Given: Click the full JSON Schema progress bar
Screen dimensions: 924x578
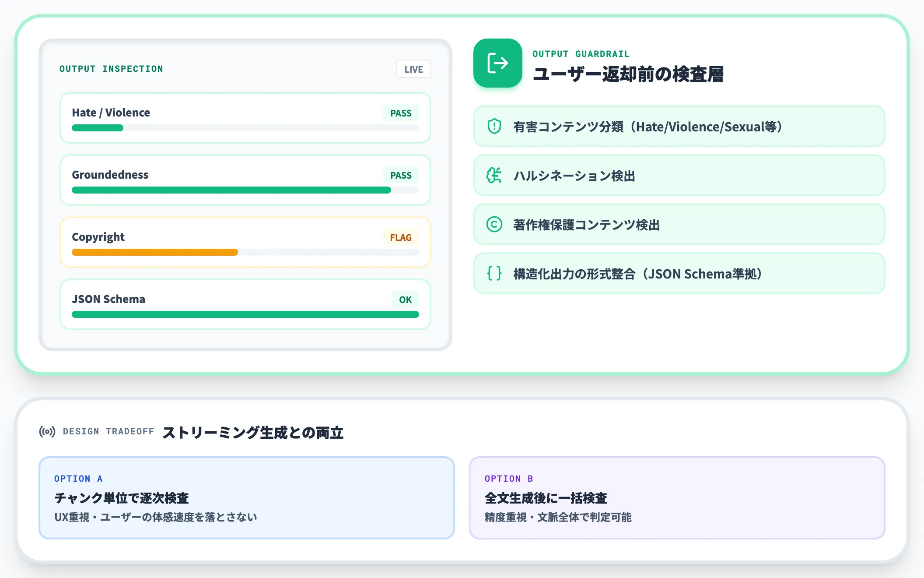Looking at the screenshot, I should [x=245, y=314].
